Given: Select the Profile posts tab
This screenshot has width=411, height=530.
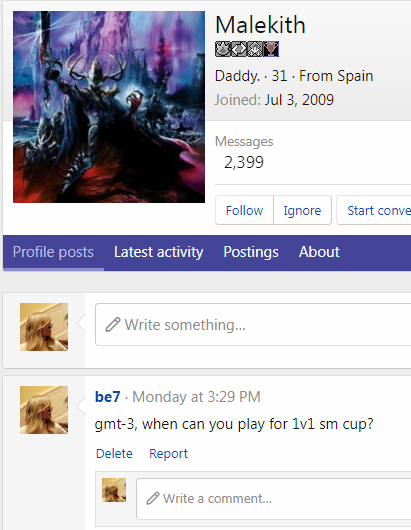Looking at the screenshot, I should pos(53,252).
